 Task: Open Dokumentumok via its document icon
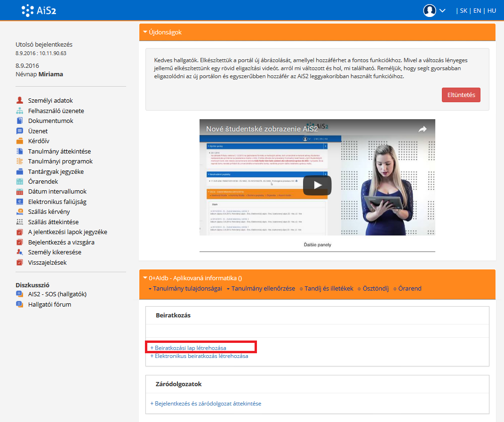coord(19,121)
